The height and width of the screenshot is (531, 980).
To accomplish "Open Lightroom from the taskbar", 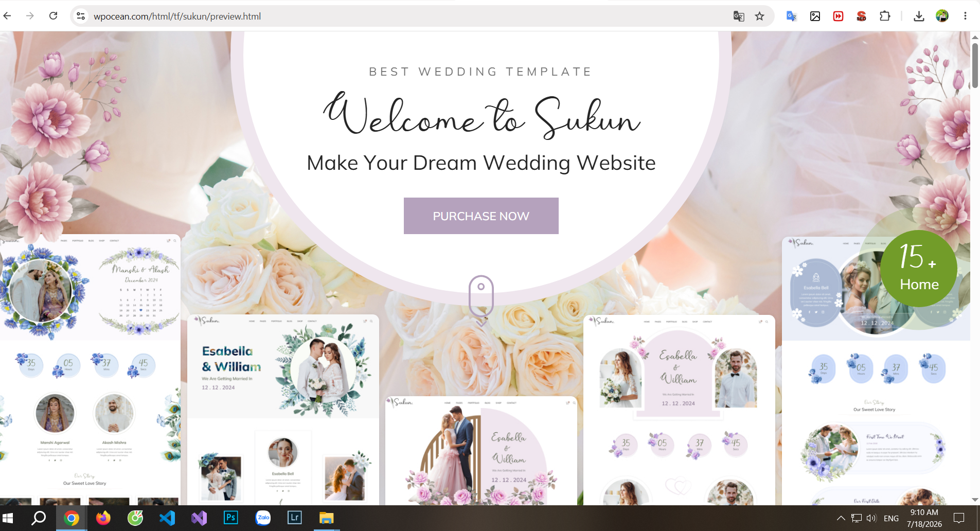I will click(x=294, y=518).
